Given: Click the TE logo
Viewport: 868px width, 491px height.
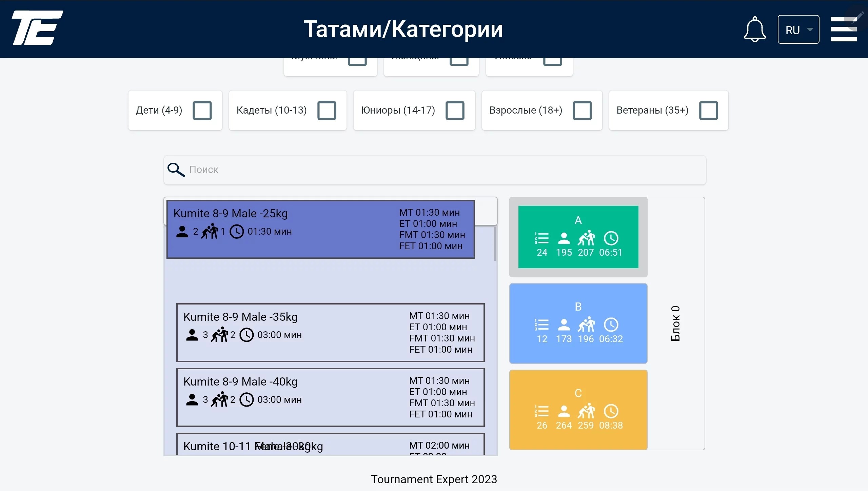Looking at the screenshot, I should click(38, 28).
